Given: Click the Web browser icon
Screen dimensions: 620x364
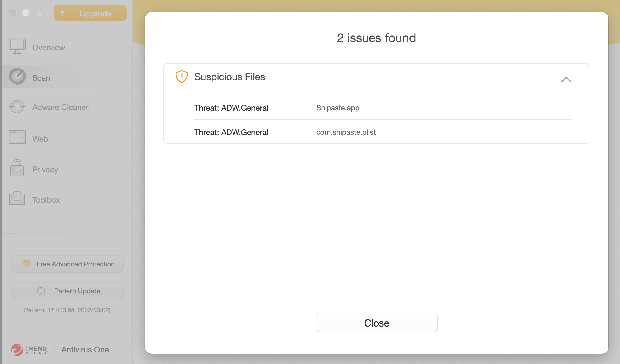Looking at the screenshot, I should click(x=17, y=137).
